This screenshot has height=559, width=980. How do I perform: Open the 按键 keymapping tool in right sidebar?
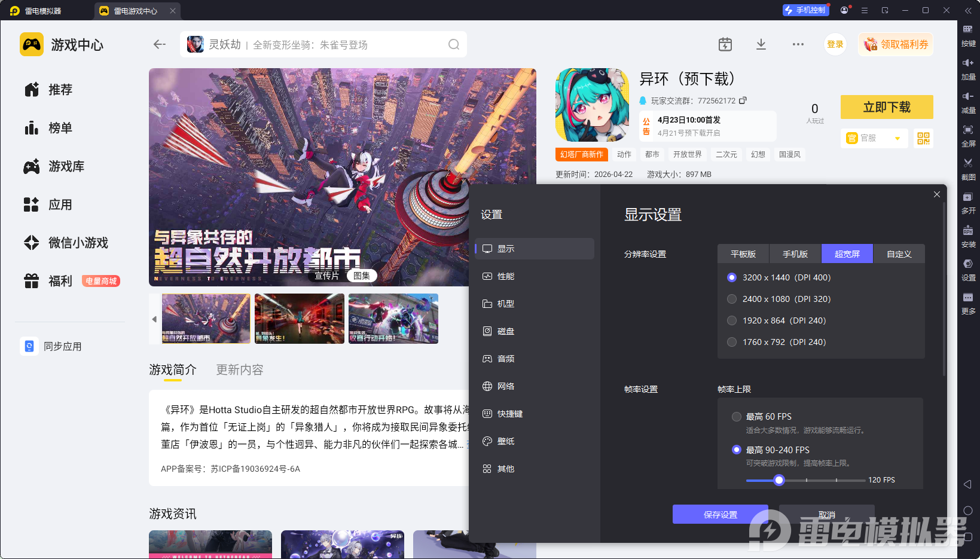(x=968, y=29)
